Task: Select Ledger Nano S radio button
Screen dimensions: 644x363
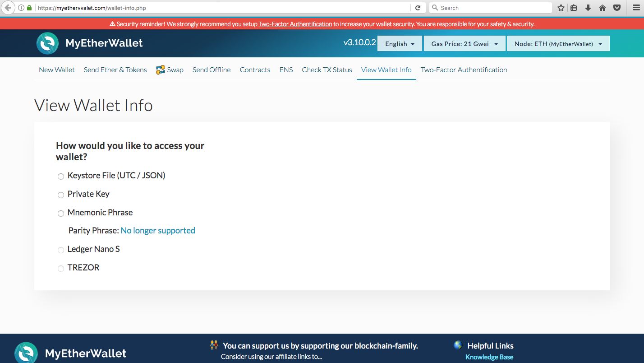Action: 61,250
